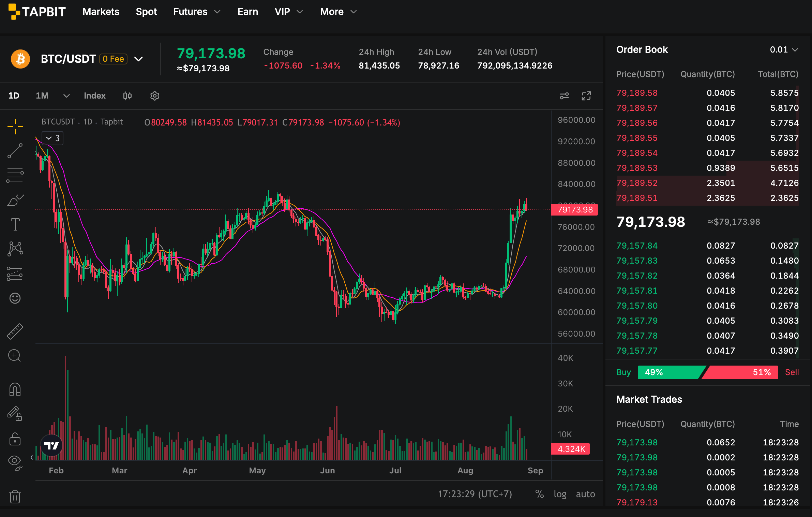812x517 pixels.
Task: Open chart settings gear icon
Action: point(155,96)
